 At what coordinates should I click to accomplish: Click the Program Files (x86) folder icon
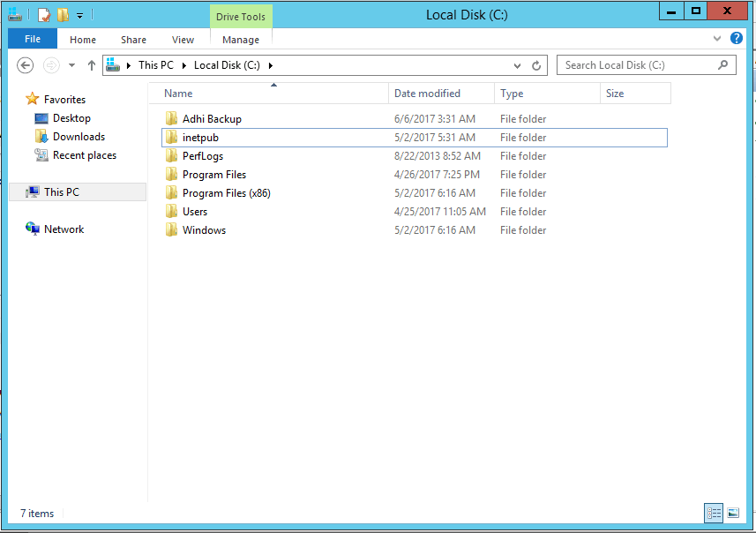tap(171, 192)
